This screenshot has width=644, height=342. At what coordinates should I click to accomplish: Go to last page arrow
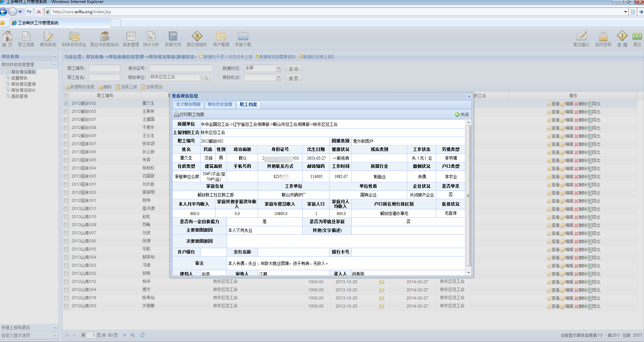132,335
